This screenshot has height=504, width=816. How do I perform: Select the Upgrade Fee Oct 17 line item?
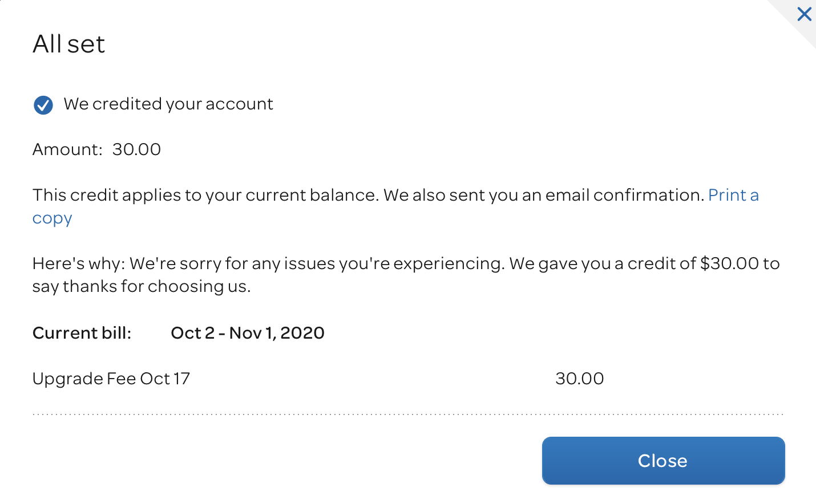tap(111, 379)
